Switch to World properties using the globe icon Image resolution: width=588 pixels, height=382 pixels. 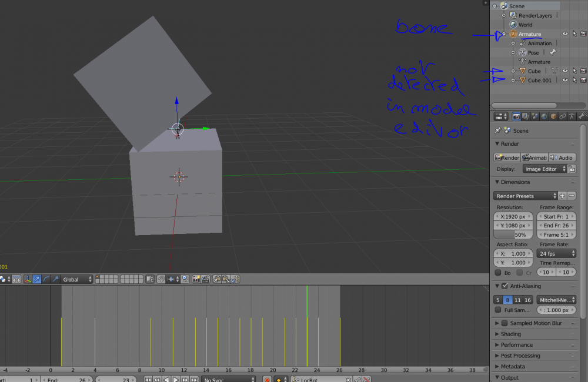tap(544, 116)
